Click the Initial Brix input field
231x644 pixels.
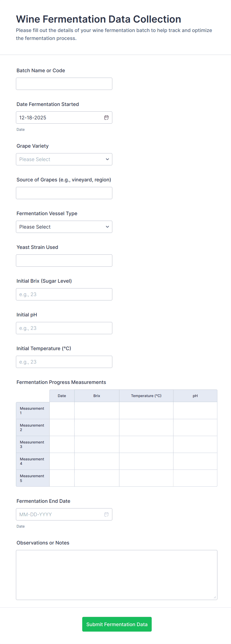click(64, 294)
